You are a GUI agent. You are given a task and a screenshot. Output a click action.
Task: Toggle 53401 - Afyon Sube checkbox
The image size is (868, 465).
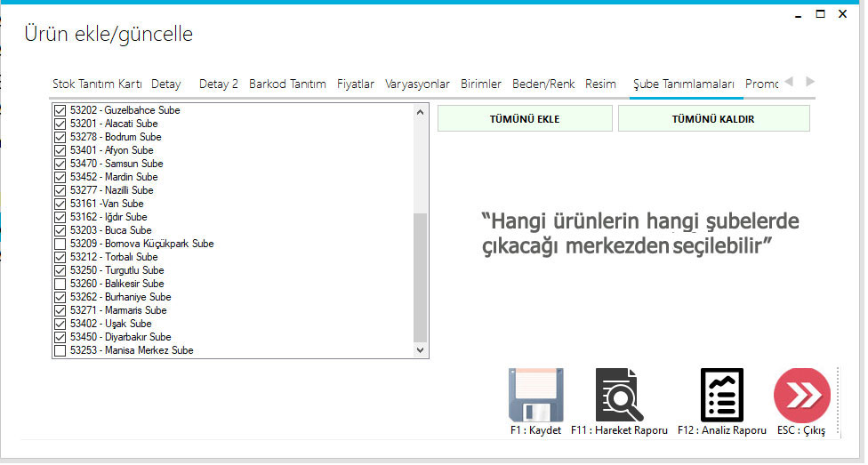(60, 150)
